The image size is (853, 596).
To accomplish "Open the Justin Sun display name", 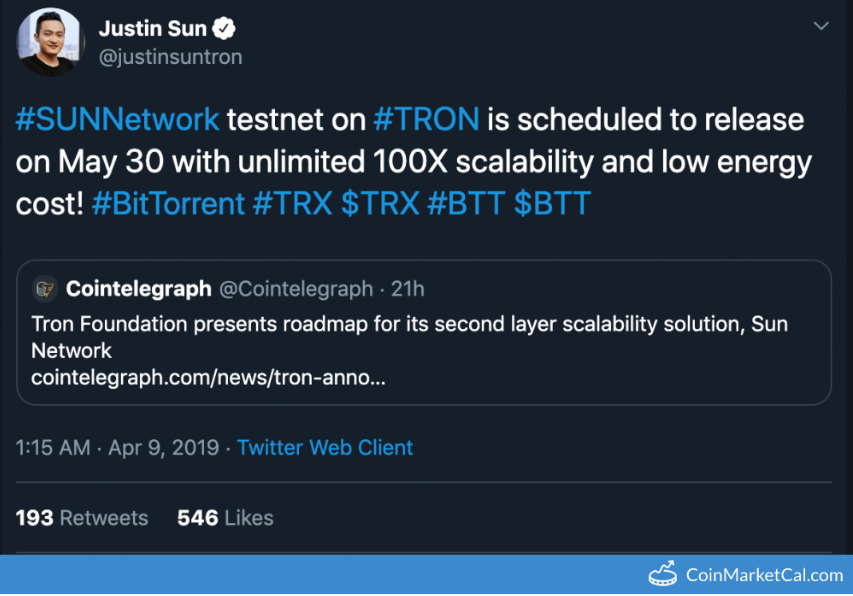I will click(x=153, y=28).
